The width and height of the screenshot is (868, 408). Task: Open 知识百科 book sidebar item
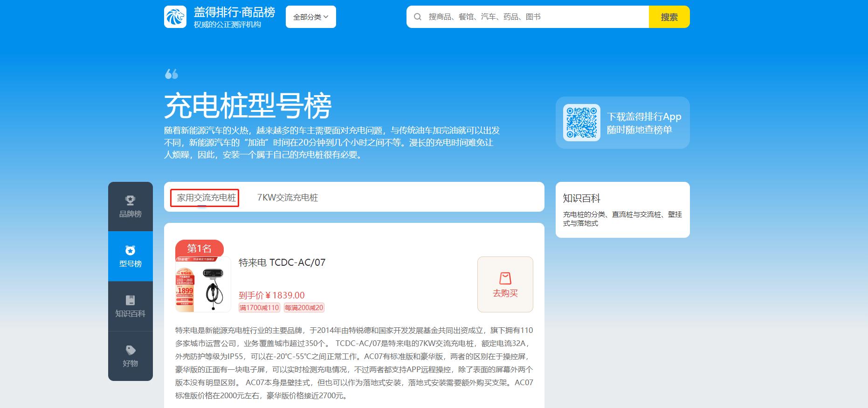point(131,306)
